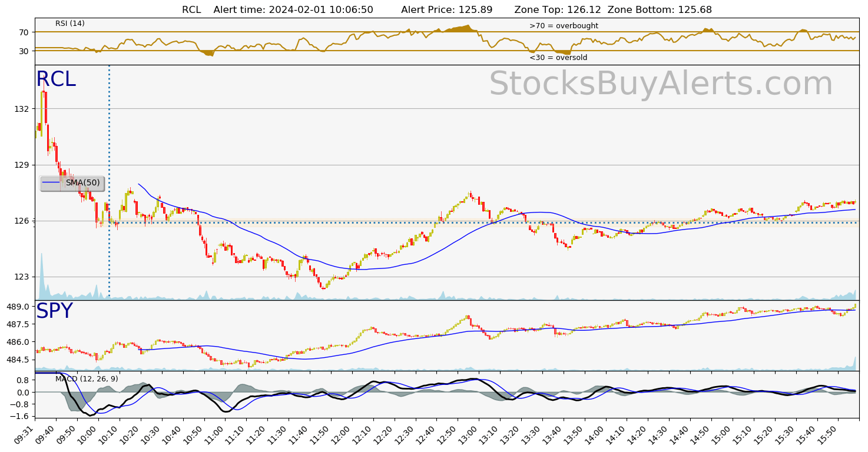This screenshot has height=452, width=868.
Task: Click the RSI 70 axis label
Action: click(x=24, y=32)
